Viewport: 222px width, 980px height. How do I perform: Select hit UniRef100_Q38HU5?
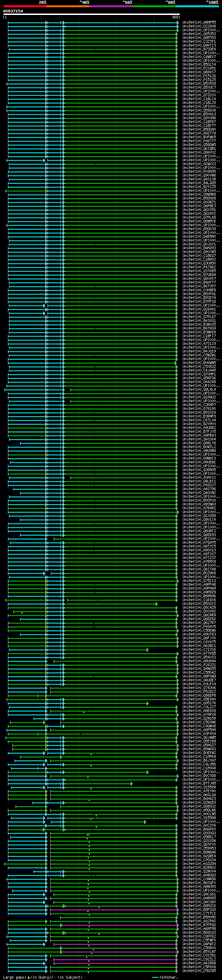point(199,469)
